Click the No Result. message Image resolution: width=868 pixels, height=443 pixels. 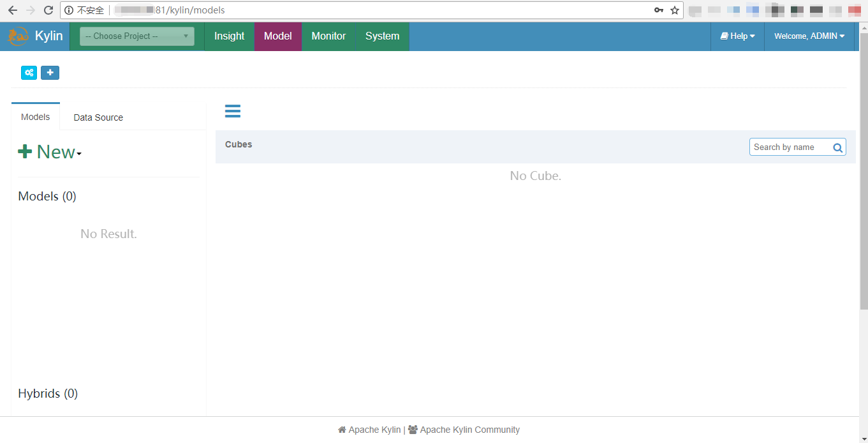point(108,234)
